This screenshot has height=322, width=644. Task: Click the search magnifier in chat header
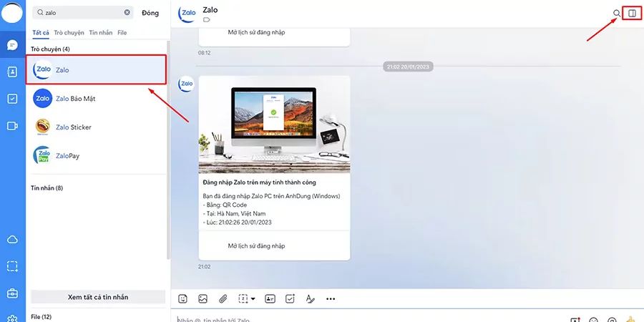point(617,13)
